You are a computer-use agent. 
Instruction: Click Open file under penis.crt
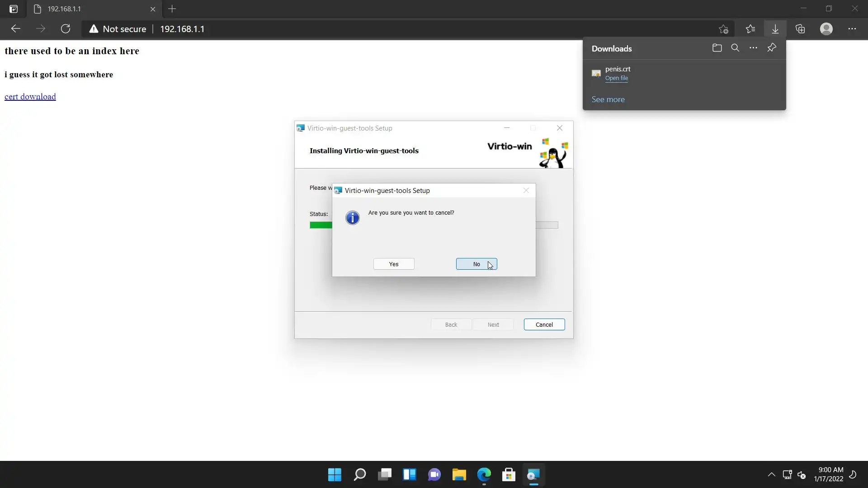616,78
